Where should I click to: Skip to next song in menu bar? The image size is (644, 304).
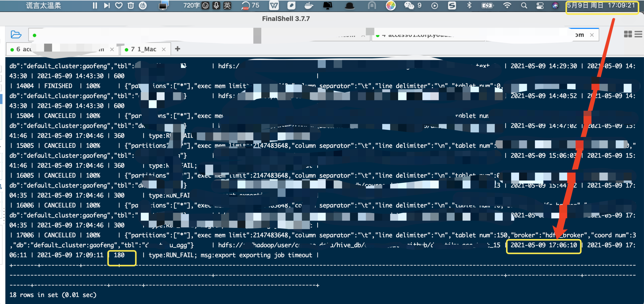[x=107, y=5]
